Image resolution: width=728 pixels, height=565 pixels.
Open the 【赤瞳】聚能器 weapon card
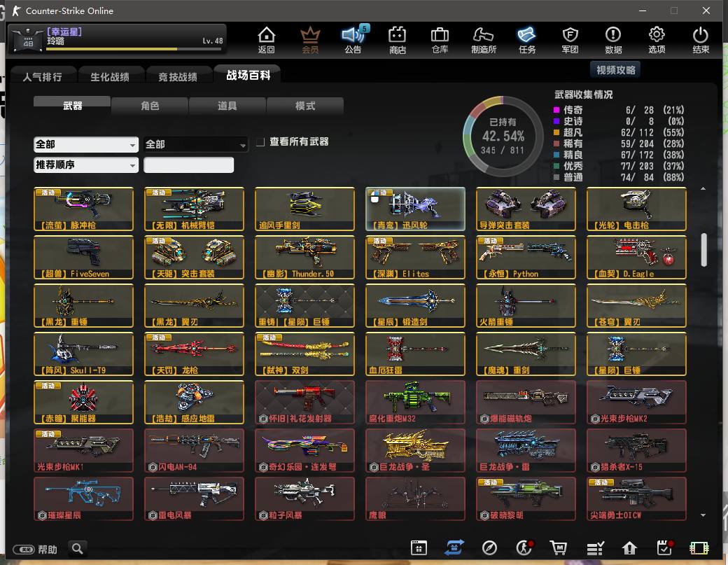click(x=83, y=402)
